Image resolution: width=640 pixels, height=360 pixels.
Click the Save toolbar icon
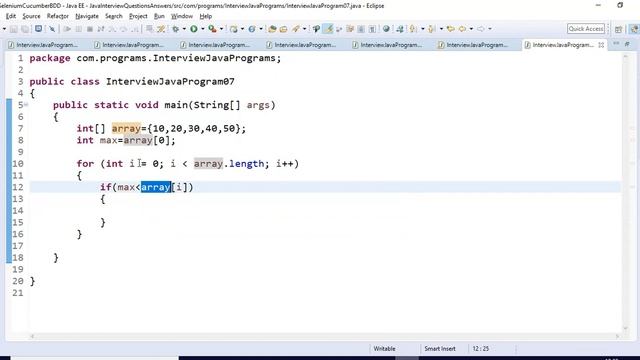(x=13, y=29)
